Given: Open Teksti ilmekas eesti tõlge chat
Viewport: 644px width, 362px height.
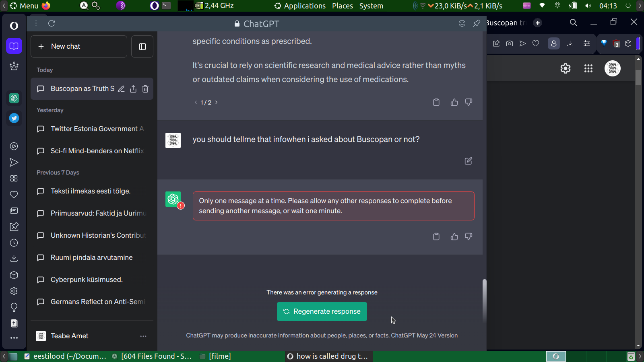Looking at the screenshot, I should coord(92,191).
